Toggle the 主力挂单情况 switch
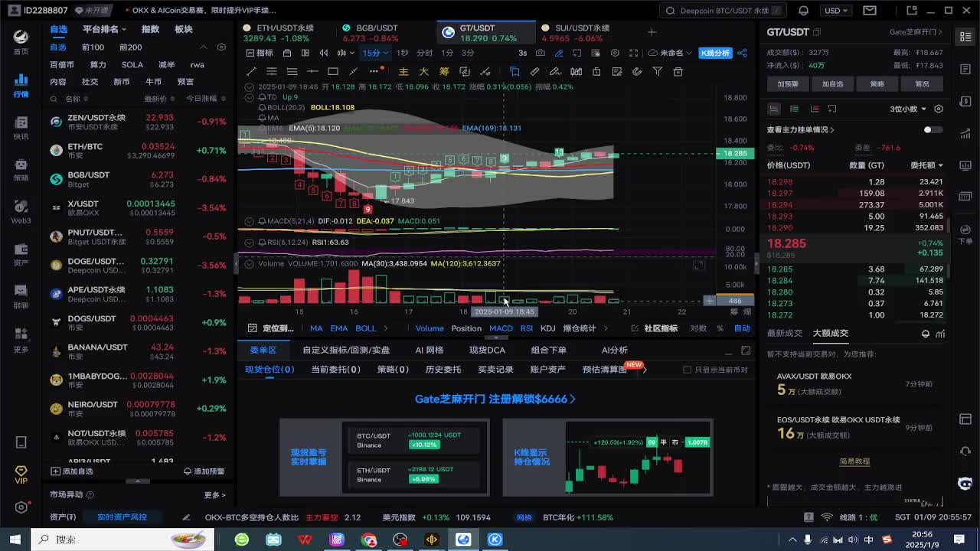980x551 pixels. (x=933, y=129)
